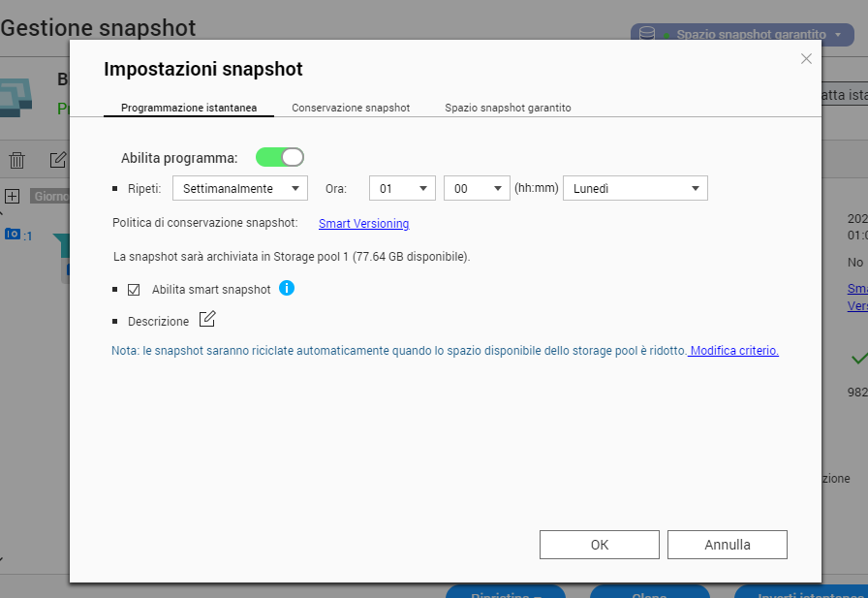The width and height of the screenshot is (868, 598).
Task: Click the edit icon in background toolbar
Action: click(x=58, y=159)
